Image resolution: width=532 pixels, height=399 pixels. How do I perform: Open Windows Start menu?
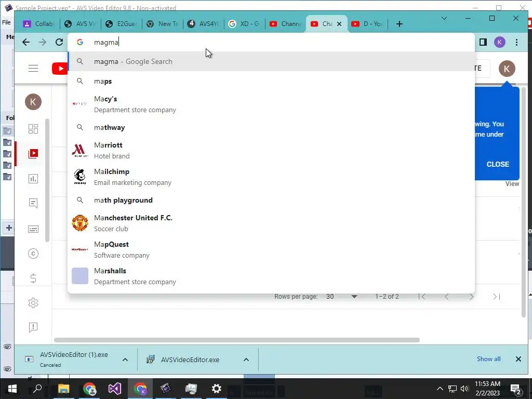[12, 389]
